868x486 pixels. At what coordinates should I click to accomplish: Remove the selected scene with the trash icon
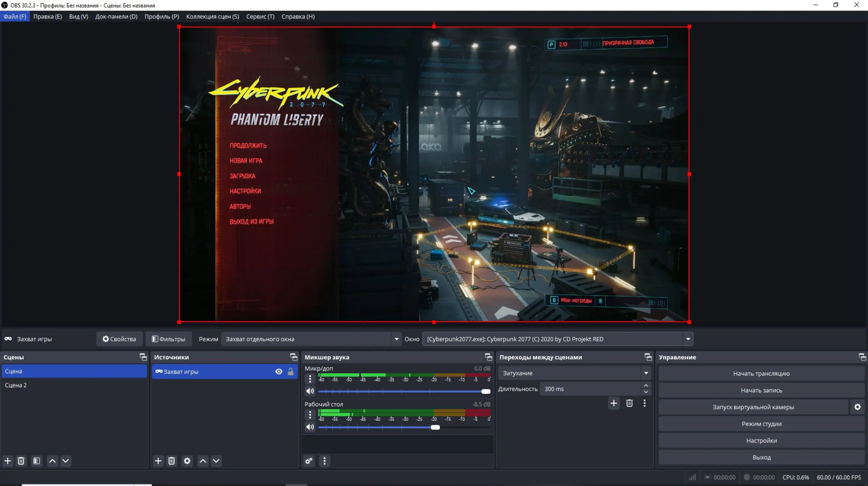(21, 461)
